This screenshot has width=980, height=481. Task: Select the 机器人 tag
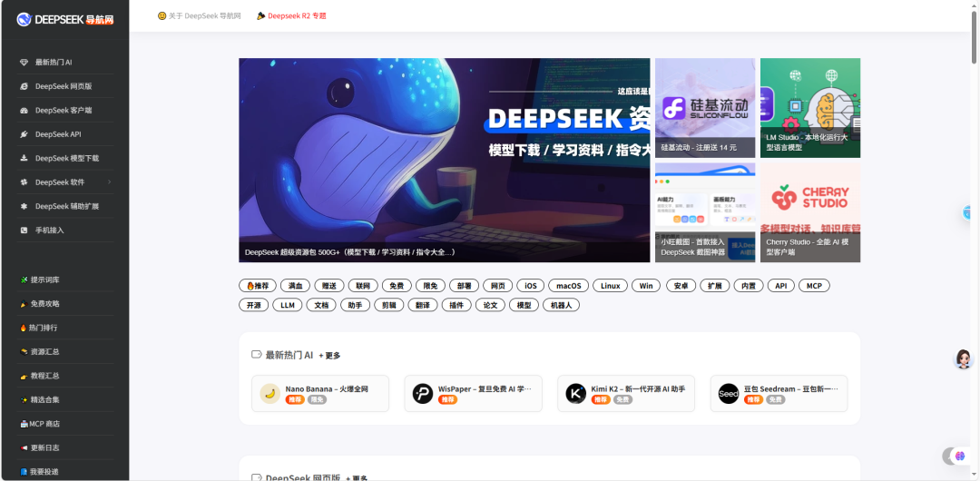click(562, 305)
